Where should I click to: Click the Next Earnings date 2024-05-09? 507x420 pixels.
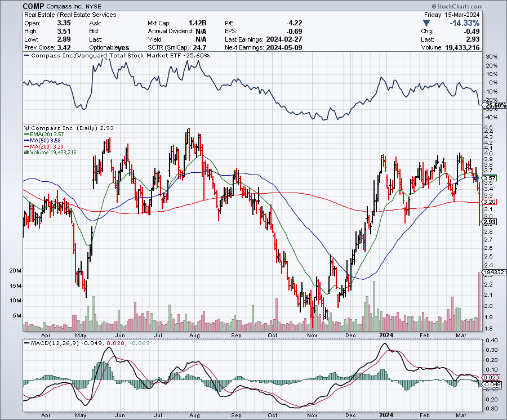click(x=284, y=47)
